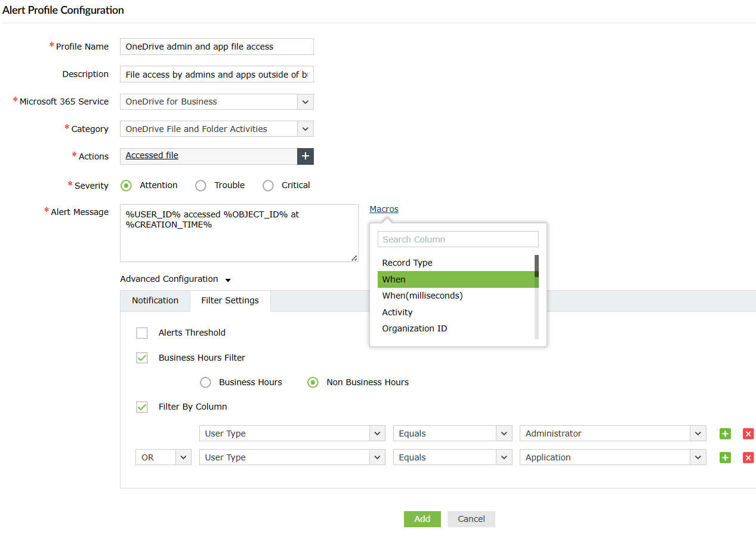Collapse Advanced Configuration arrow
This screenshot has height=538, width=756.
228,280
